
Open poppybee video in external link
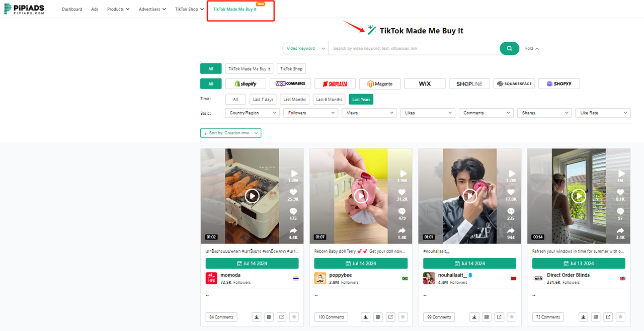(x=390, y=317)
